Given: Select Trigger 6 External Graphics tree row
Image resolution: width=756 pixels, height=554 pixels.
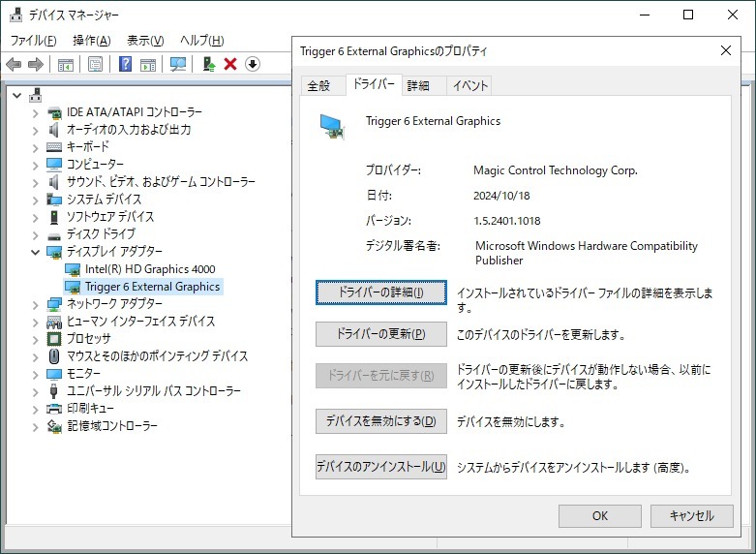Looking at the screenshot, I should click(143, 287).
